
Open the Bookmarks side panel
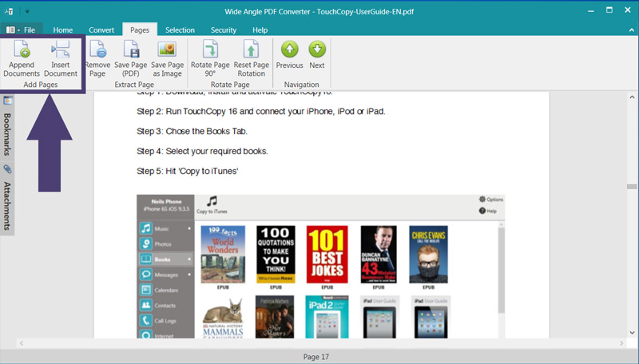pos(7,134)
